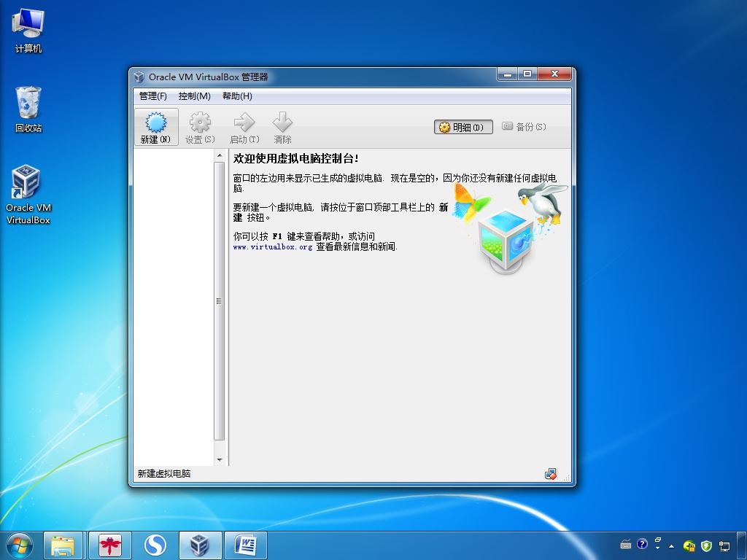Open the 控制(M) menu

[x=194, y=96]
